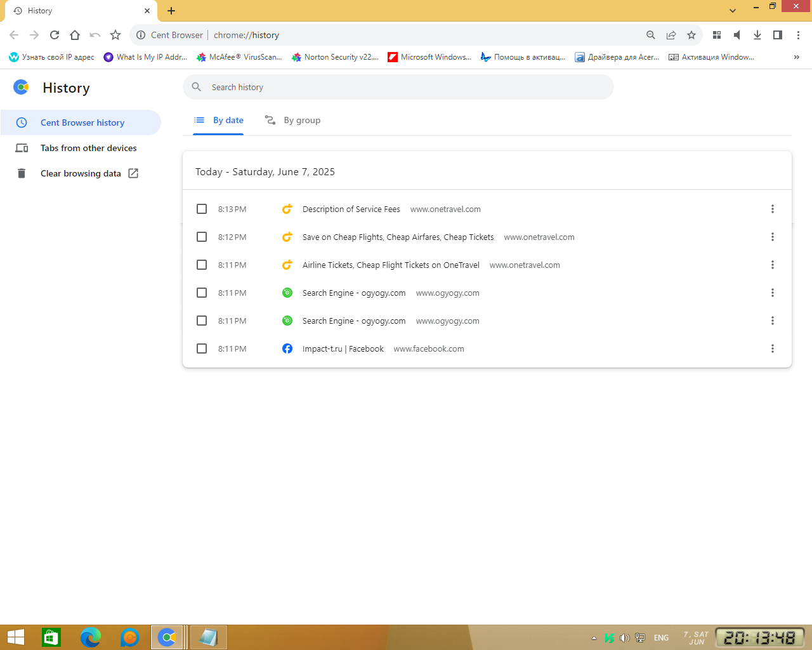
Task: Open the Downloads toolbar icon
Action: [757, 35]
